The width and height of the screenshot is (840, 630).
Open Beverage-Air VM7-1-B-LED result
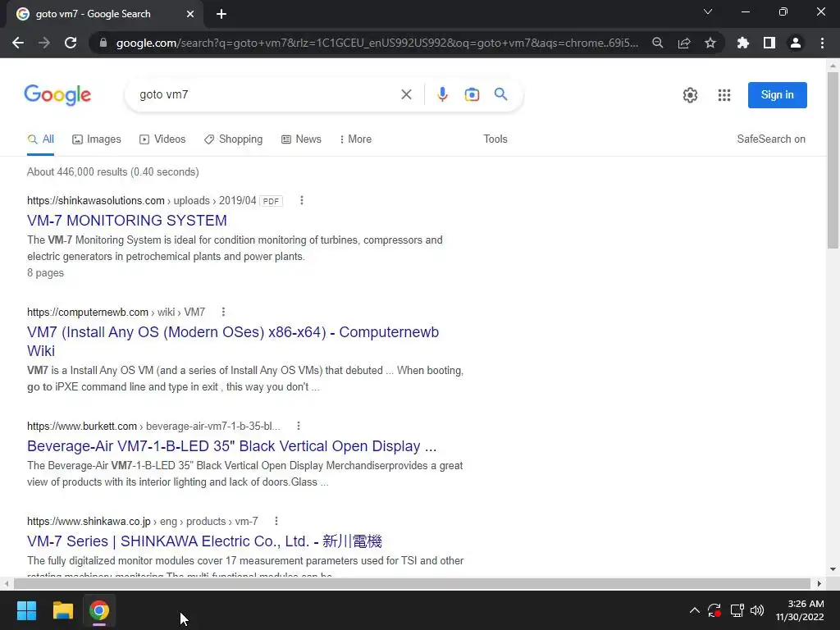coord(232,446)
